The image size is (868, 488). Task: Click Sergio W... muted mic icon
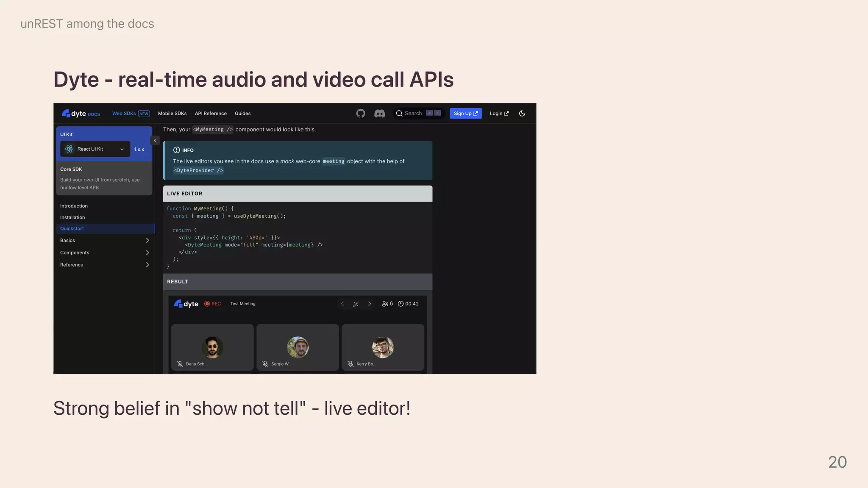point(265,364)
